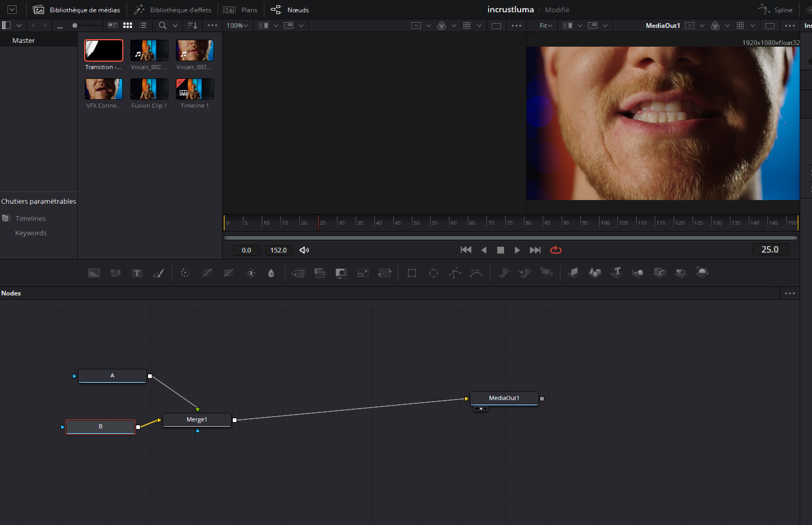Viewport: 812px width, 525px height.
Task: Play the composition forward
Action: [x=517, y=250]
